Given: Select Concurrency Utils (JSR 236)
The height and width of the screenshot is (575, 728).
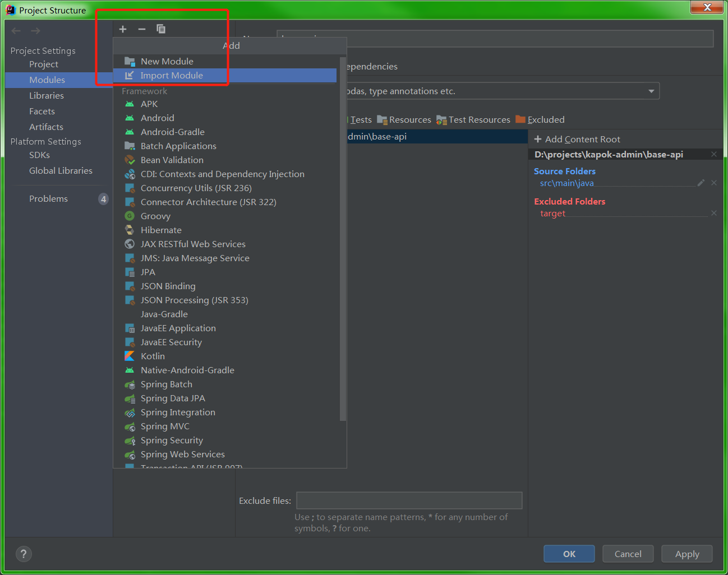Looking at the screenshot, I should pos(226,188).
